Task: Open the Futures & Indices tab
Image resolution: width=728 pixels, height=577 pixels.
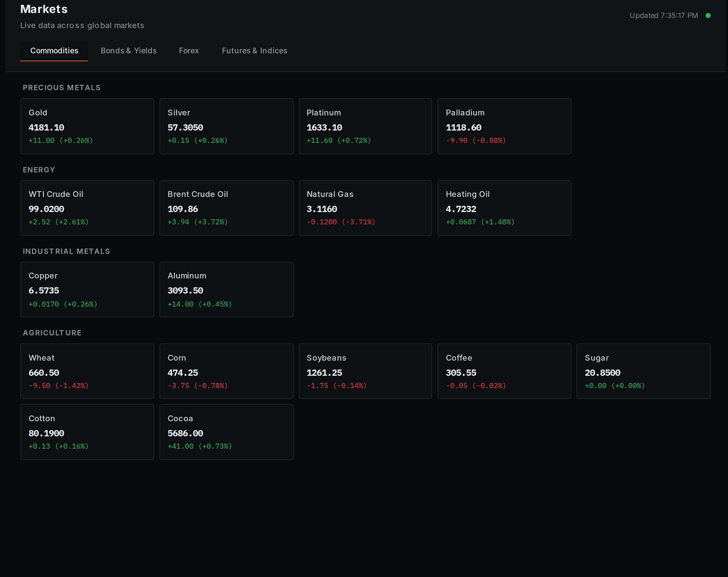Action: tap(255, 51)
